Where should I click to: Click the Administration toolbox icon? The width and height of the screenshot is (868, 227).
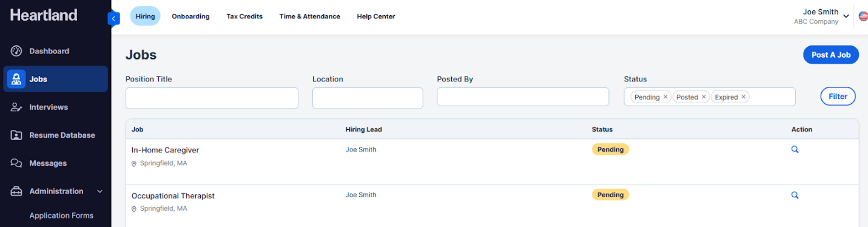[x=16, y=191]
